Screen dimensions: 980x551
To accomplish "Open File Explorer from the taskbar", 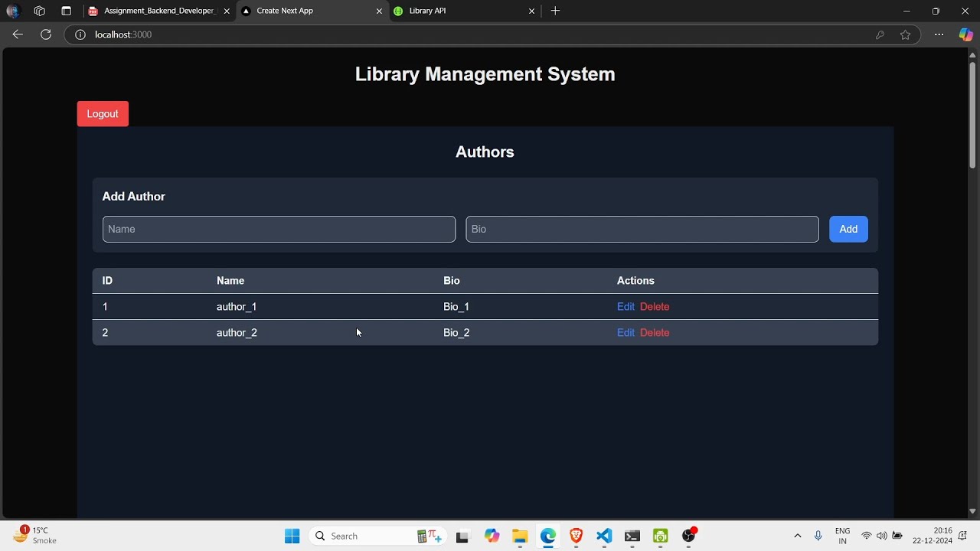I will coord(520,536).
